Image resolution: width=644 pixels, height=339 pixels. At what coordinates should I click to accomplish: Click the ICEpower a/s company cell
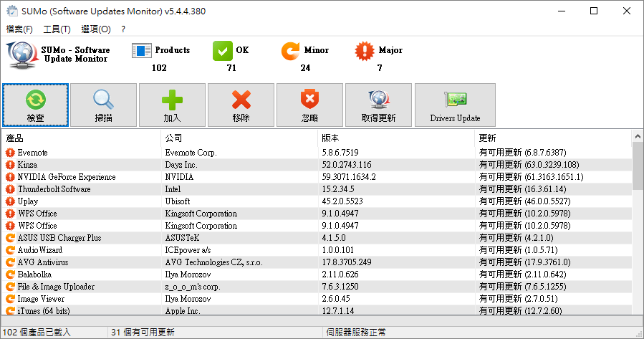click(x=188, y=250)
